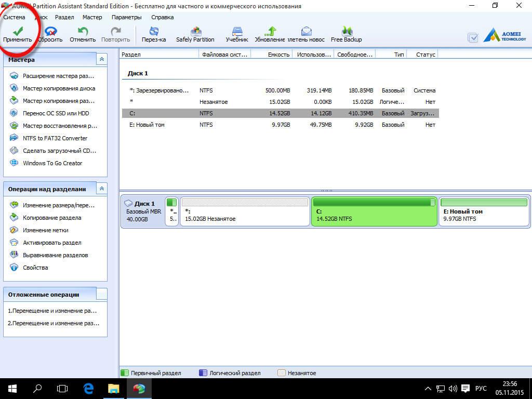Image resolution: width=532 pixels, height=399 pixels.
Task: Sort by the Свободное column header
Action: (x=355, y=54)
